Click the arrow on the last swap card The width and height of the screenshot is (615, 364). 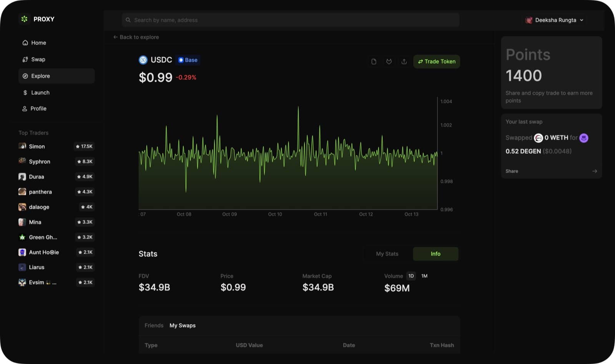tap(595, 171)
